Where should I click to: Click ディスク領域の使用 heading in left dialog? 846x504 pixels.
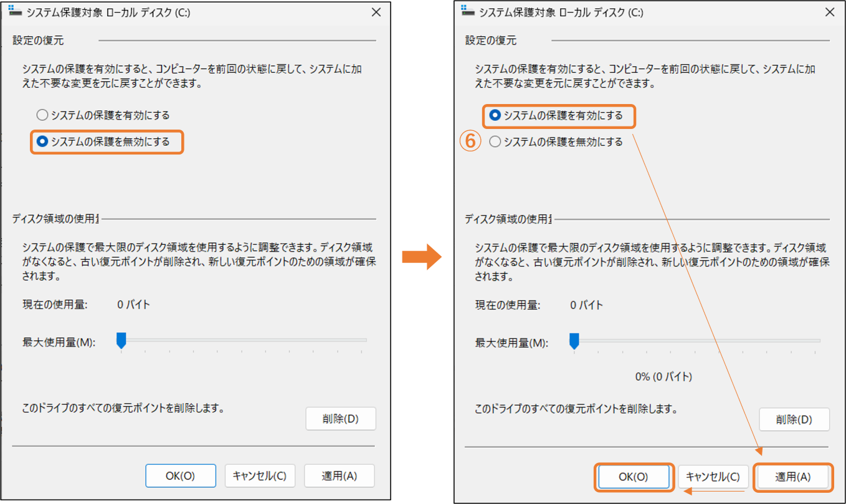[56, 219]
